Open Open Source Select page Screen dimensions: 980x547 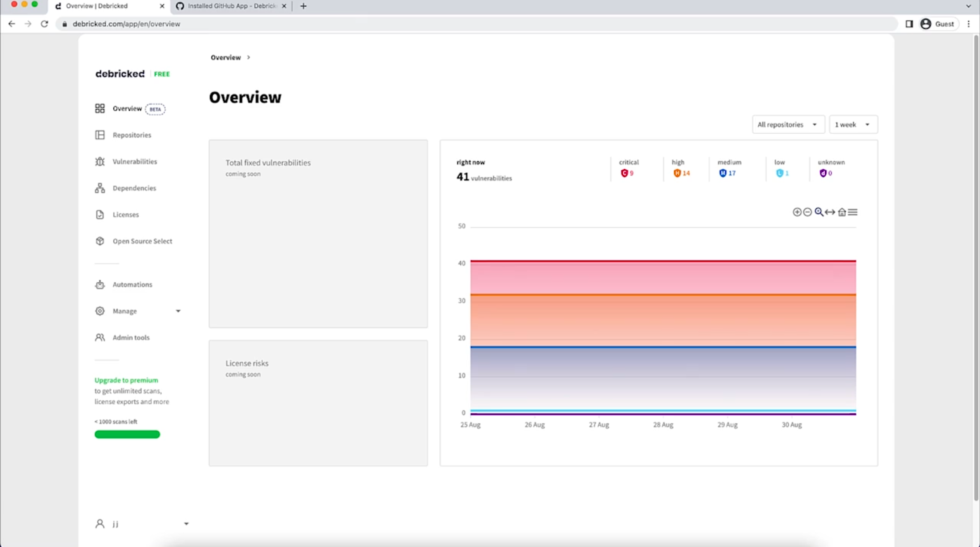click(142, 241)
